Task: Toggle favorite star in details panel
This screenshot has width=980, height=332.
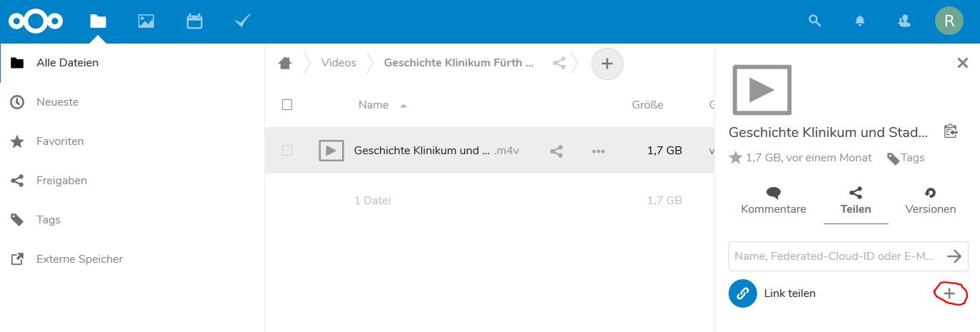Action: (x=736, y=158)
